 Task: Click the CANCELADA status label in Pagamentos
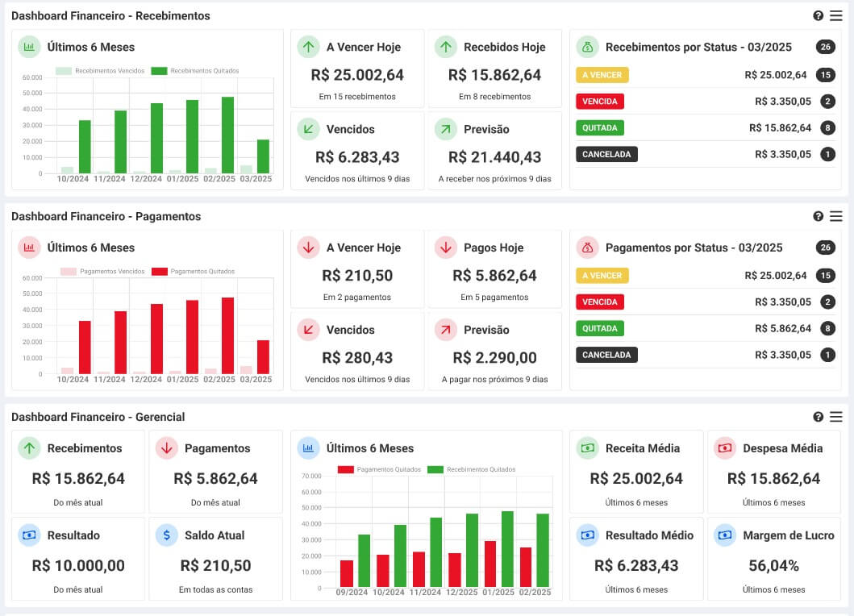[606, 355]
